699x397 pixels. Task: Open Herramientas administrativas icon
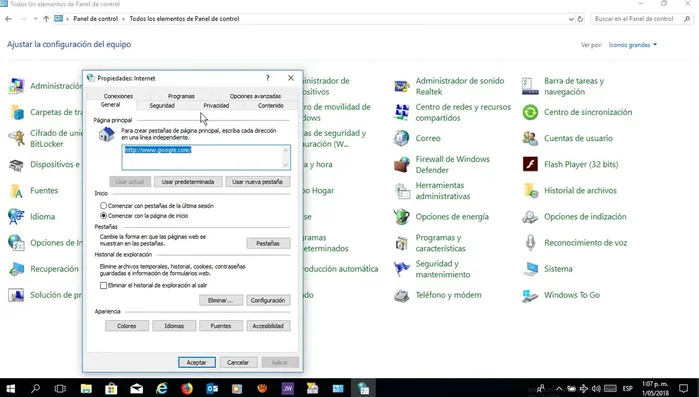point(402,191)
